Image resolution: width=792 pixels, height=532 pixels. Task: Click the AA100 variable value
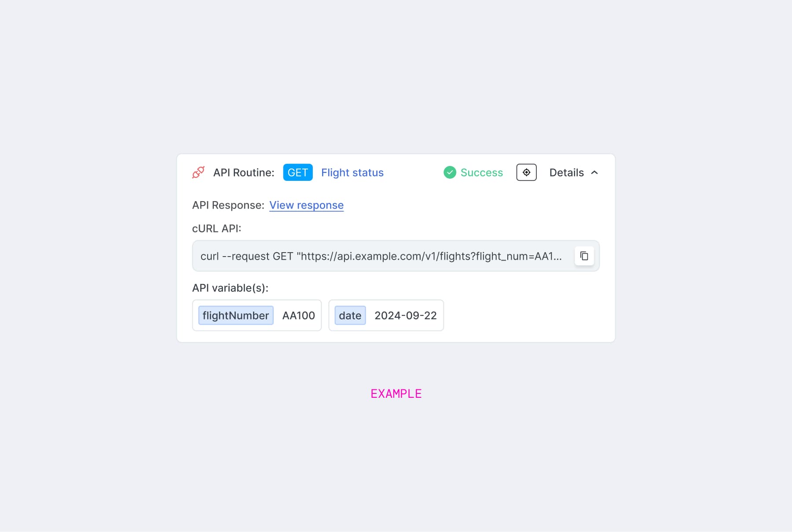(298, 315)
